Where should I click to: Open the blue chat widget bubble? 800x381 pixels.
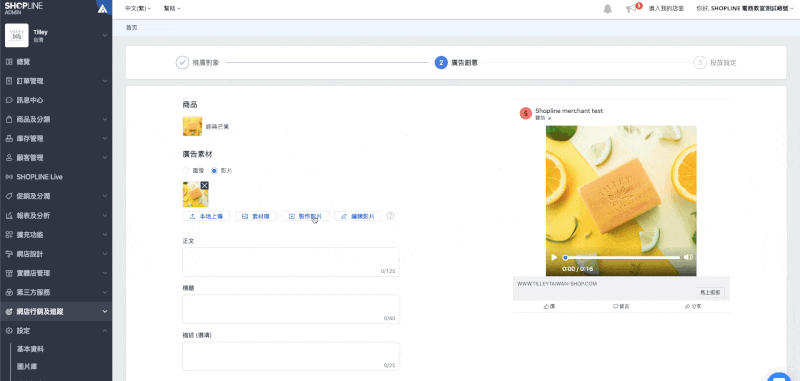(779, 377)
